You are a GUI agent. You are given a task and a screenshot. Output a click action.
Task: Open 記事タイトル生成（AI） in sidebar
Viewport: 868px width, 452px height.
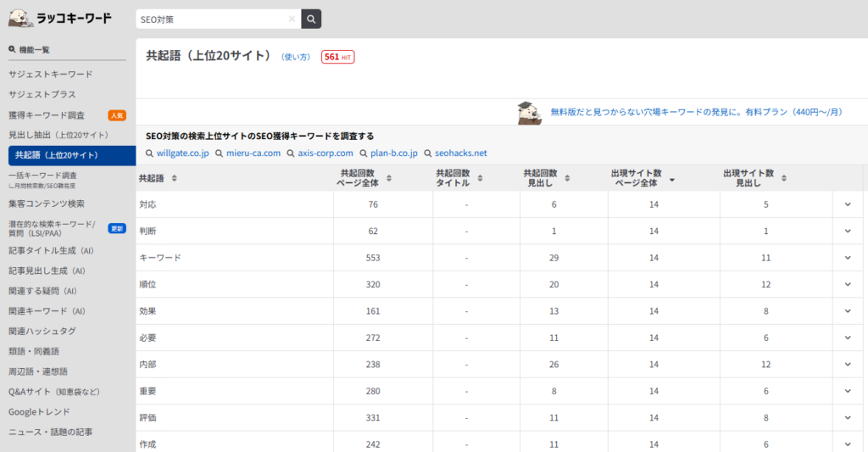click(51, 251)
